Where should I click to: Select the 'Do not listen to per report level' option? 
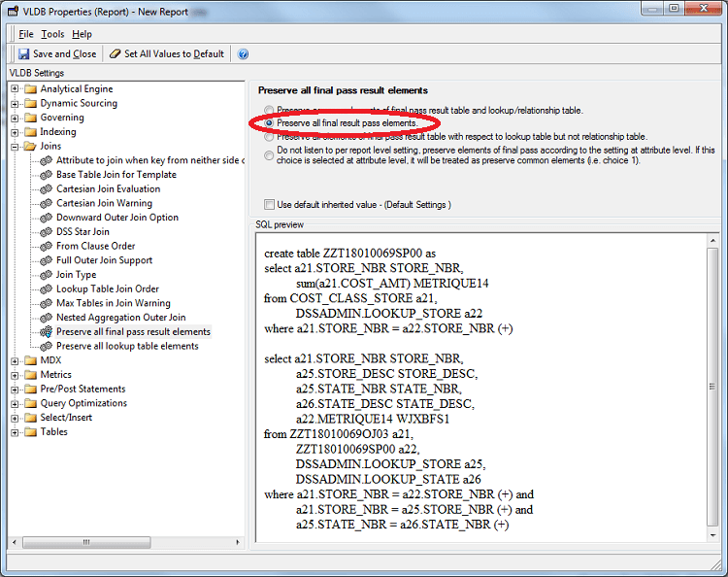click(269, 151)
